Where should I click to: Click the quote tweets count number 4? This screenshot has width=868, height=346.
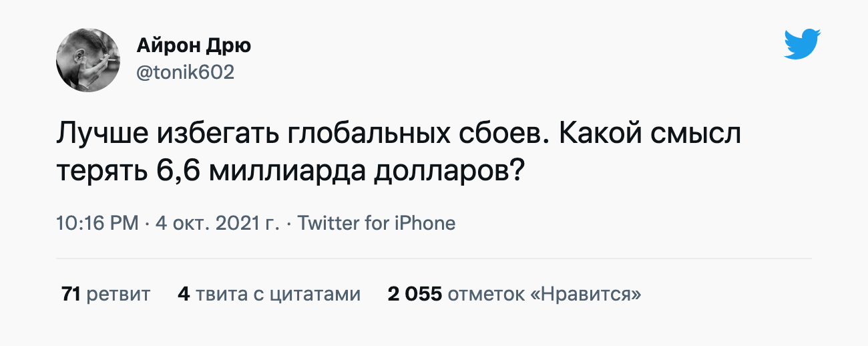point(184,294)
